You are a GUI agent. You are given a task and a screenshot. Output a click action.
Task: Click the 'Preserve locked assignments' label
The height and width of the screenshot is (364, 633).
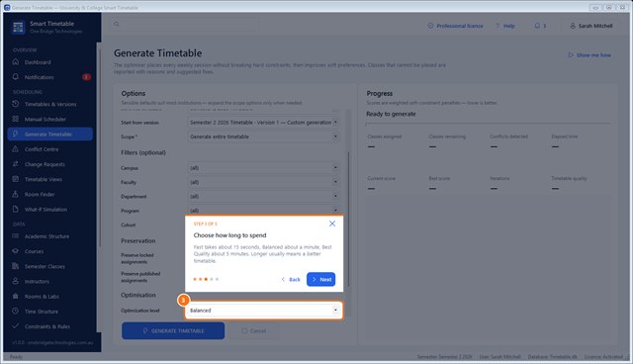tap(137, 258)
